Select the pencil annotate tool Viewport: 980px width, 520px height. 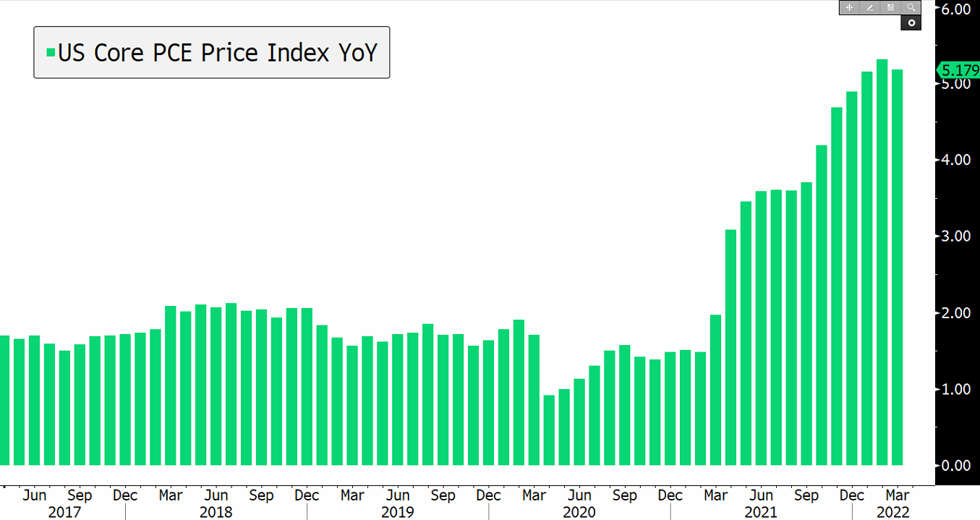(x=871, y=7)
